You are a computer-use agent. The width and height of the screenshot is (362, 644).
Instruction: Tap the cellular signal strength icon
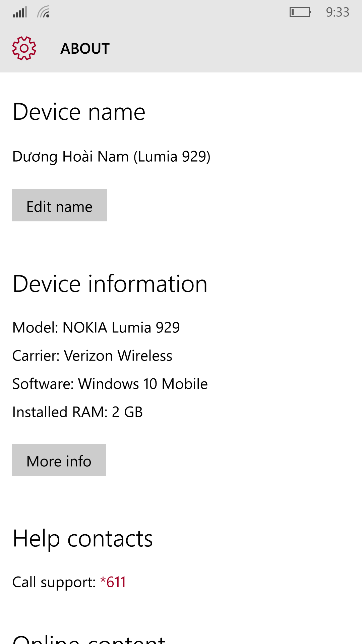point(20,12)
